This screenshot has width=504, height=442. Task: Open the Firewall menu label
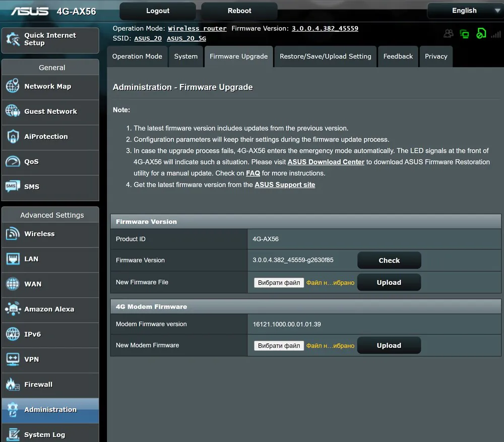38,385
